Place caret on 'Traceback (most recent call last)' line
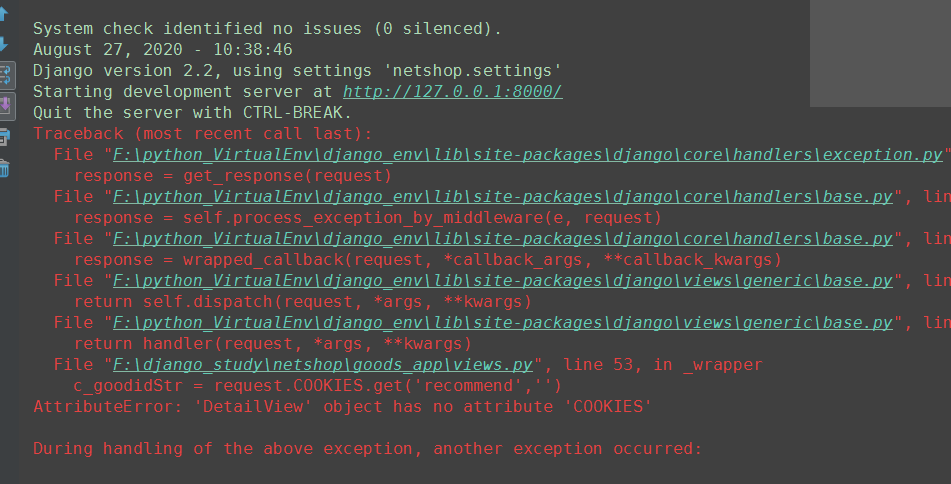This screenshot has height=484, width=951. (203, 133)
